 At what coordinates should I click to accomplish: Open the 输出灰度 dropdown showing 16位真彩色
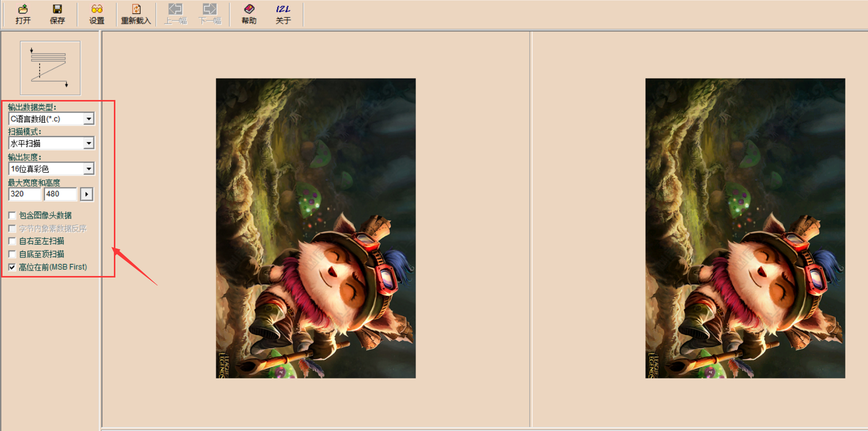pyautogui.click(x=51, y=169)
